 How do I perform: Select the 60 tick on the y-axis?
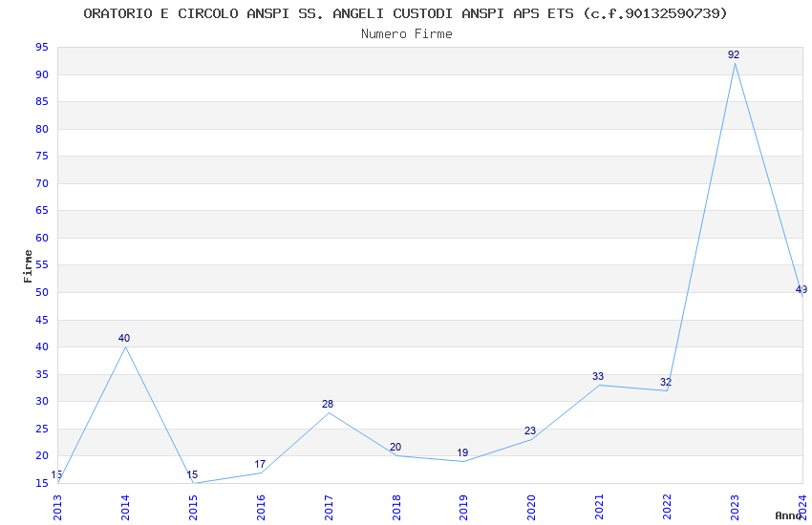click(x=40, y=238)
